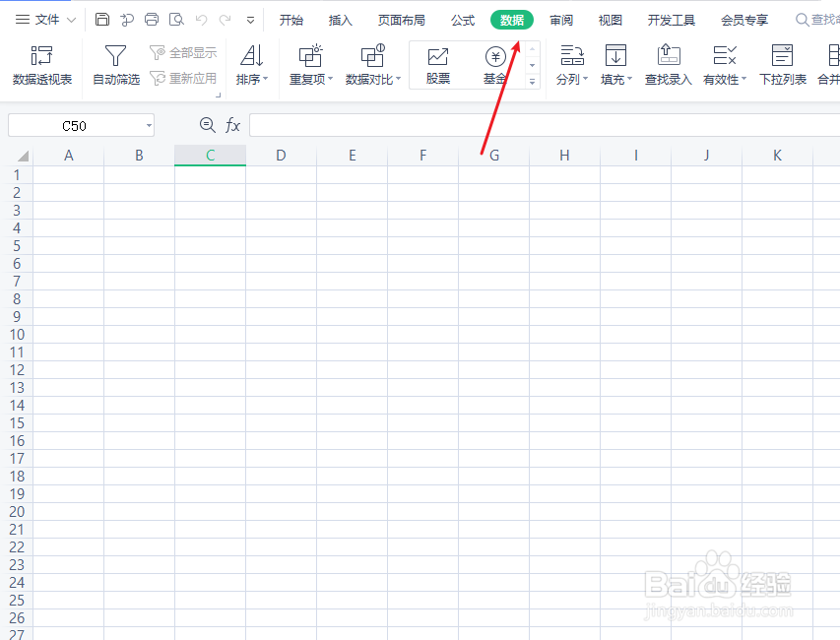This screenshot has width=840, height=640.
Task: Open the 重复项 duplicates dropdown
Action: pos(311,65)
